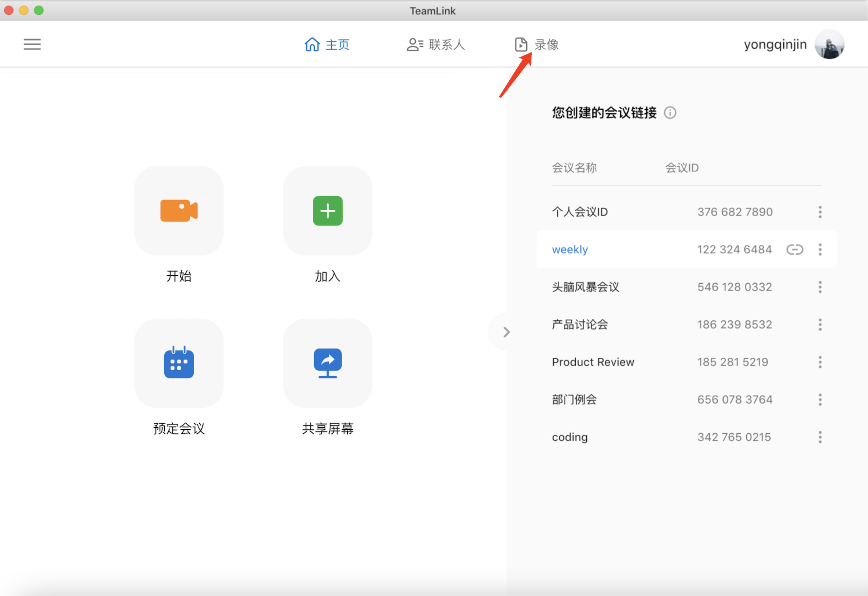Viewport: 868px width, 596px height.
Task: Show more options for Product Review meeting
Action: click(x=820, y=362)
